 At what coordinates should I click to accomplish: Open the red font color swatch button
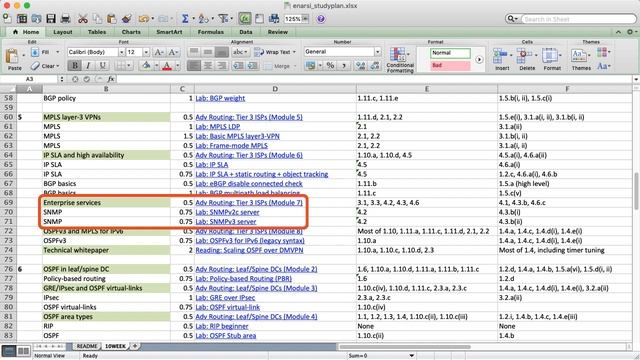click(167, 65)
